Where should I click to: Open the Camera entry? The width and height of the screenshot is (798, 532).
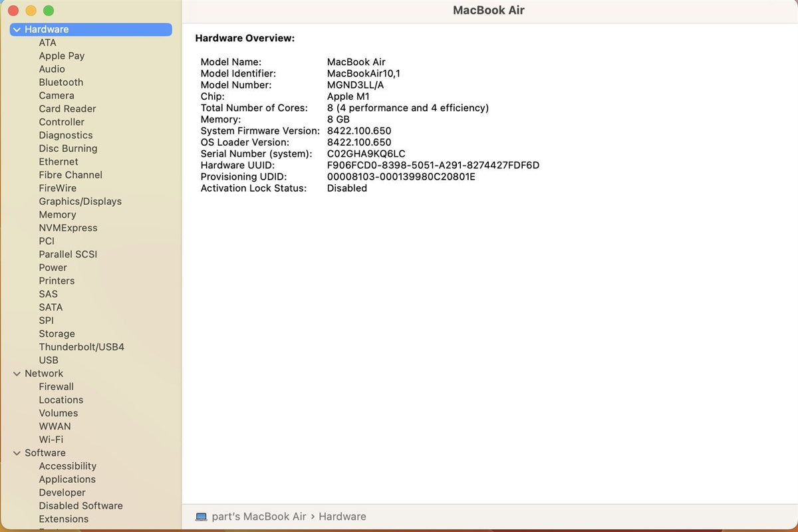point(57,96)
